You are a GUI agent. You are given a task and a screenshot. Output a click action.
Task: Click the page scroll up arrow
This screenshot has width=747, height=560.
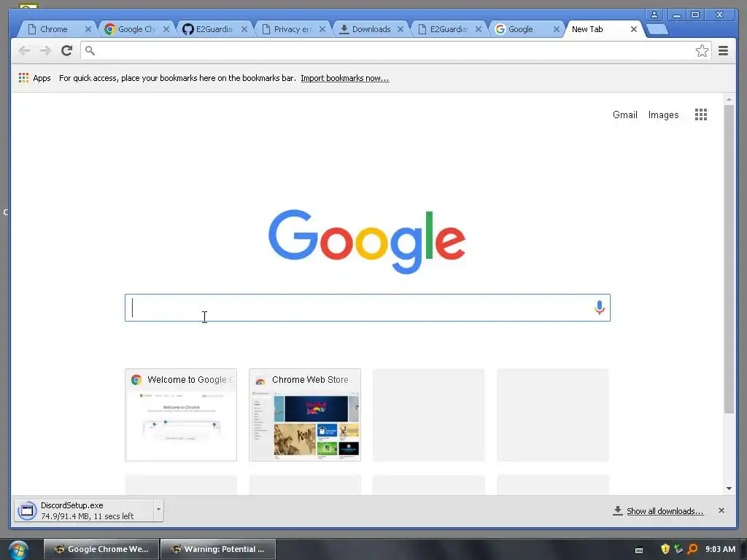tap(729, 99)
